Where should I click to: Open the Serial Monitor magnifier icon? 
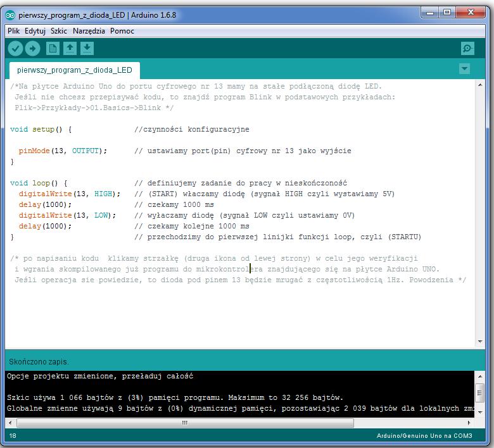coord(467,49)
